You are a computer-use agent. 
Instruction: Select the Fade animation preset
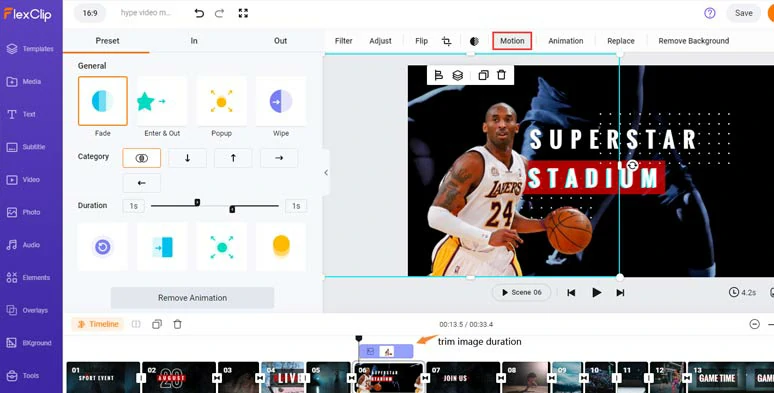[x=103, y=101]
